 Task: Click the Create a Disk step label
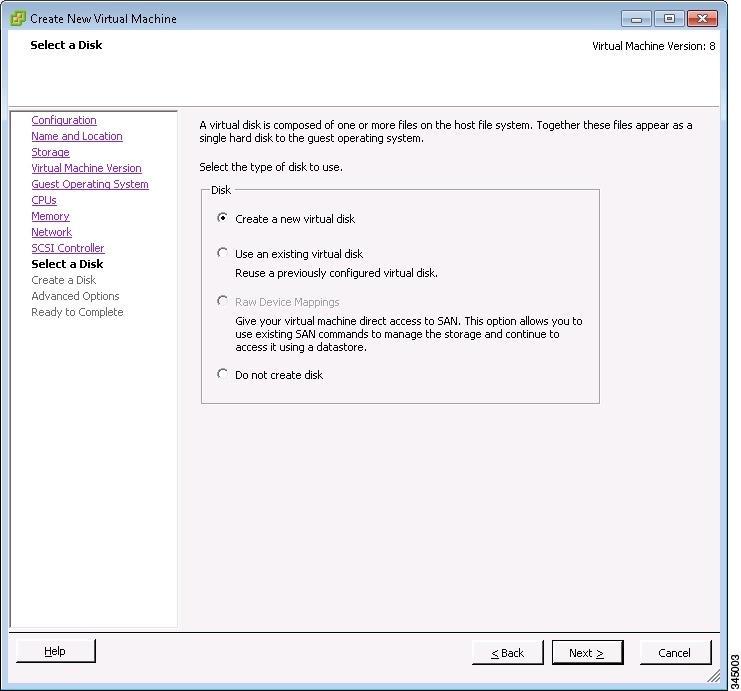(x=63, y=280)
